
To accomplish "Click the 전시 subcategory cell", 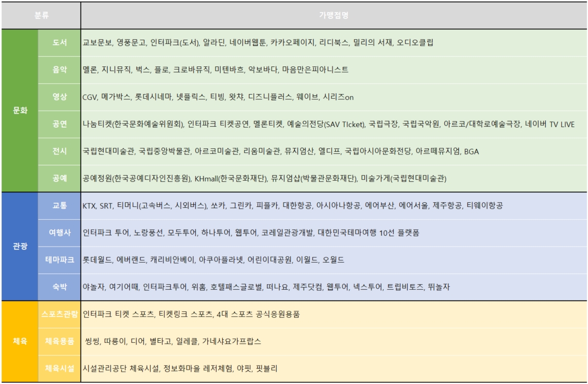I will tap(59, 151).
